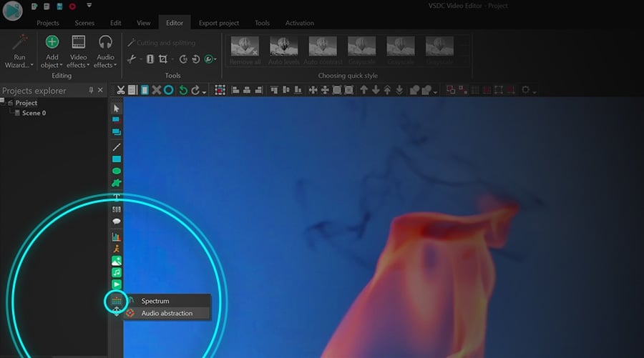
Task: Open the Projects tab
Action: click(x=48, y=23)
